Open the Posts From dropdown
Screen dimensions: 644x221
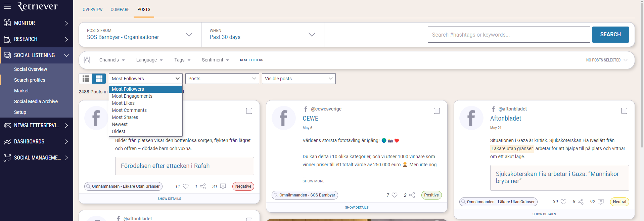pos(140,35)
